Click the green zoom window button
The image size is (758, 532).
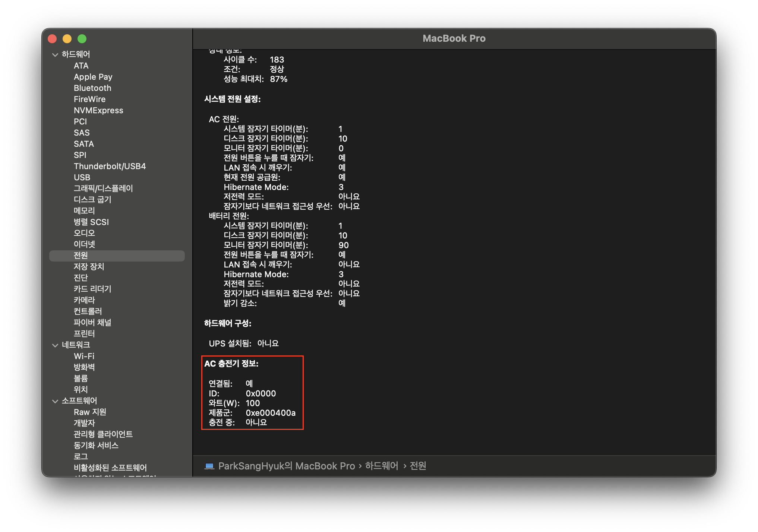point(82,39)
